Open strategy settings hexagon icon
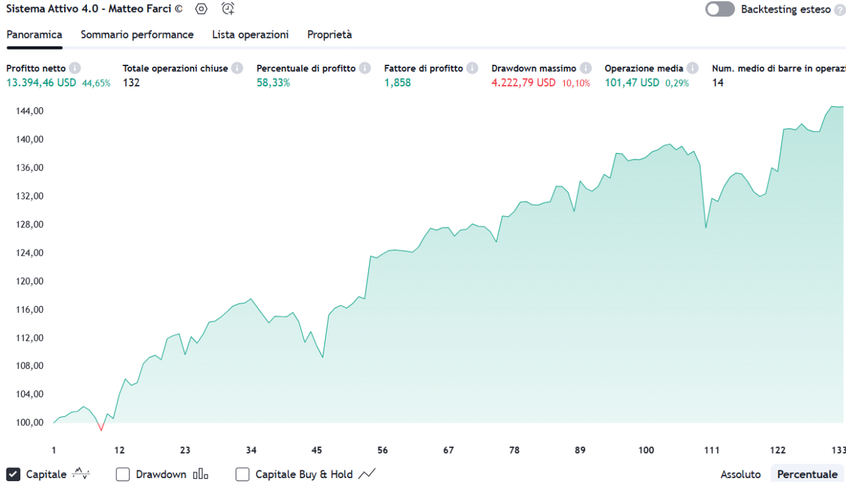This screenshot has height=504, width=846. point(201,9)
